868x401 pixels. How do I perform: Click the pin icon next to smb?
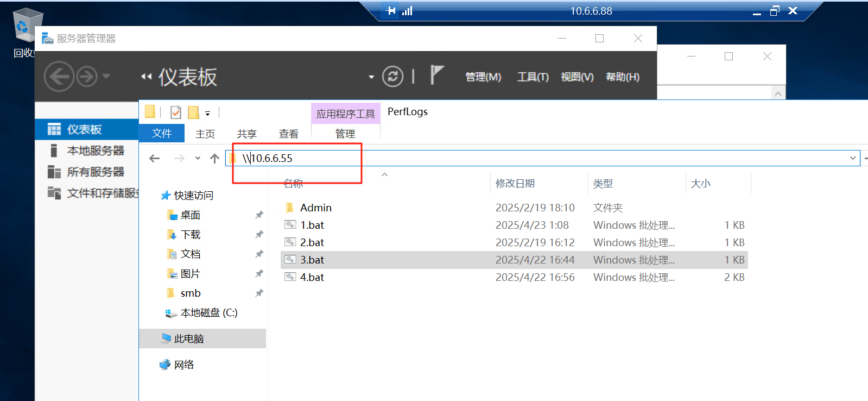[259, 293]
